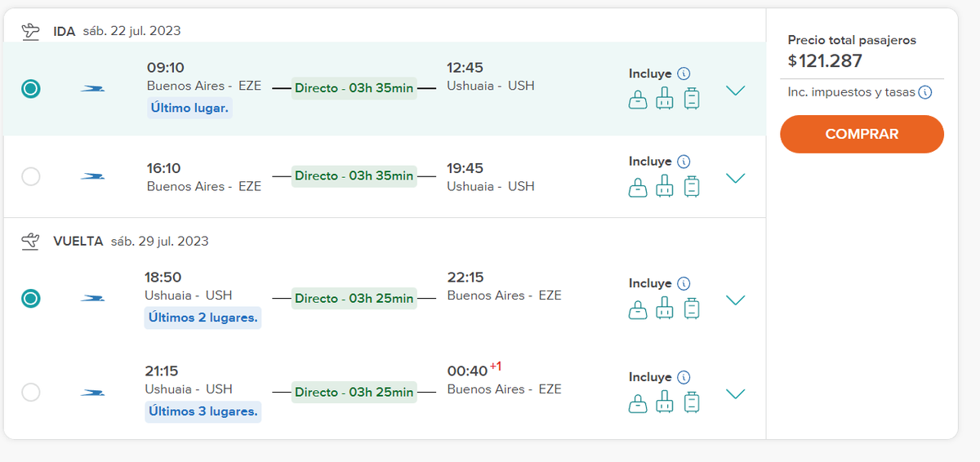Screen dimensions: 980x462
Task: Click info icon next to Inc. impuestos y tasas
Action: click(925, 92)
